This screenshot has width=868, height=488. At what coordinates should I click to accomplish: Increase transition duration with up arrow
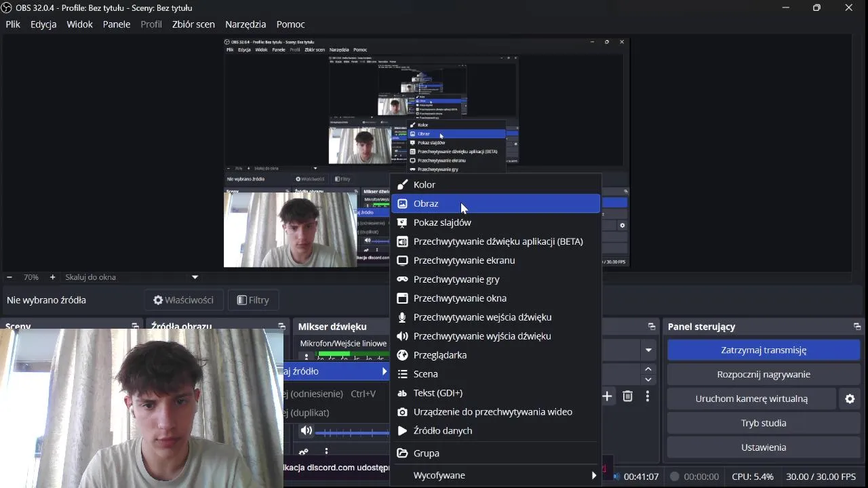tap(648, 369)
